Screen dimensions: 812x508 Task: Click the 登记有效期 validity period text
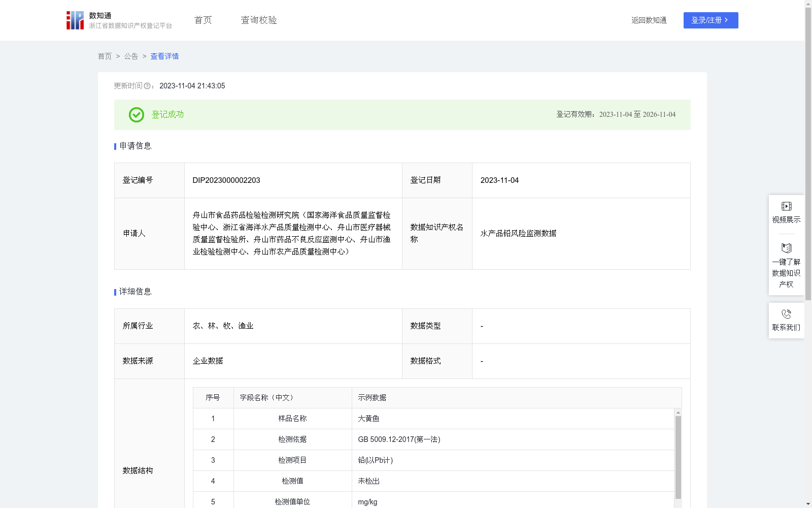pos(616,115)
